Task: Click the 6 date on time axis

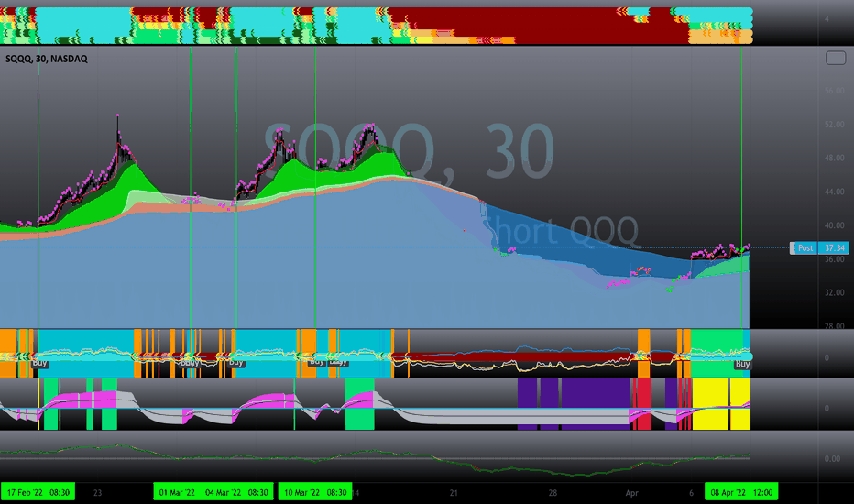Action: 691,493
